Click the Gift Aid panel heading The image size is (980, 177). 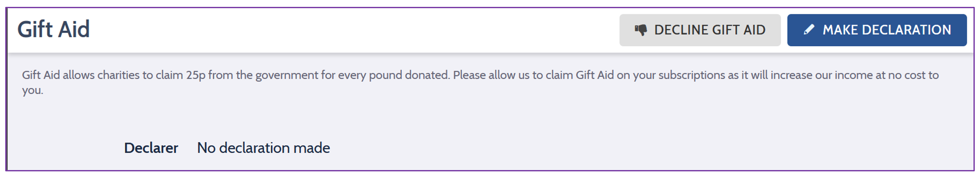coord(54,29)
